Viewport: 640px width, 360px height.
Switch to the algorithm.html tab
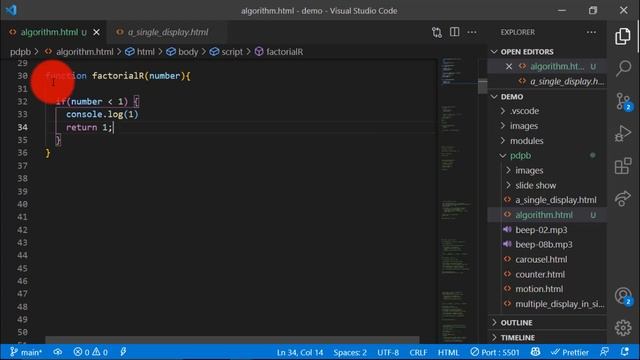point(49,32)
